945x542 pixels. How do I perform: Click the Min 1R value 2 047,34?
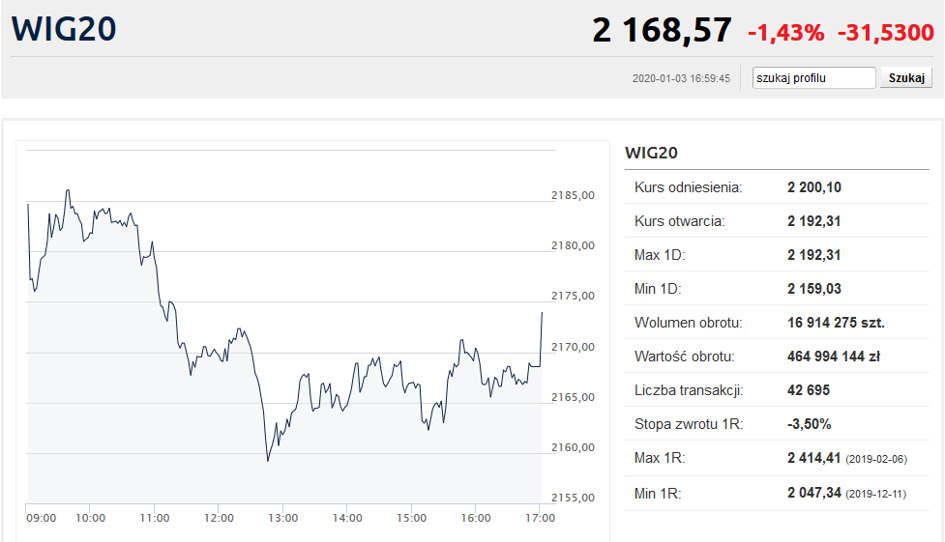(814, 493)
